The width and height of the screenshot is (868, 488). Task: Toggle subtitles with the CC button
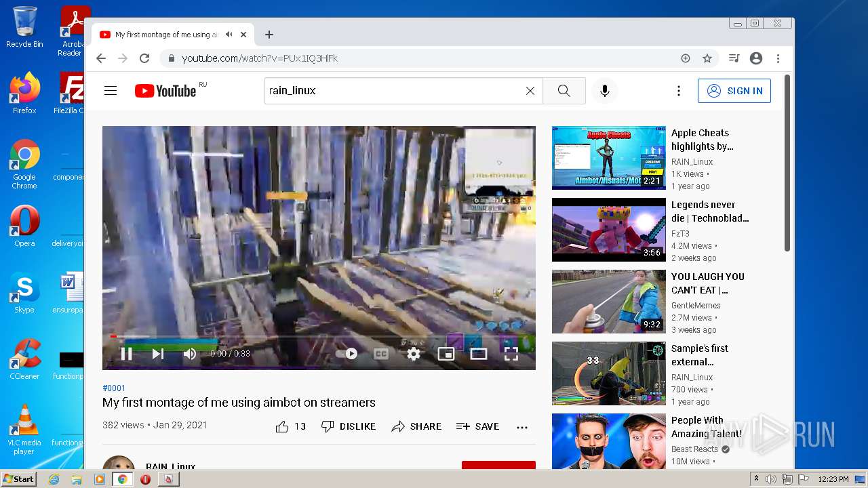[x=381, y=353]
